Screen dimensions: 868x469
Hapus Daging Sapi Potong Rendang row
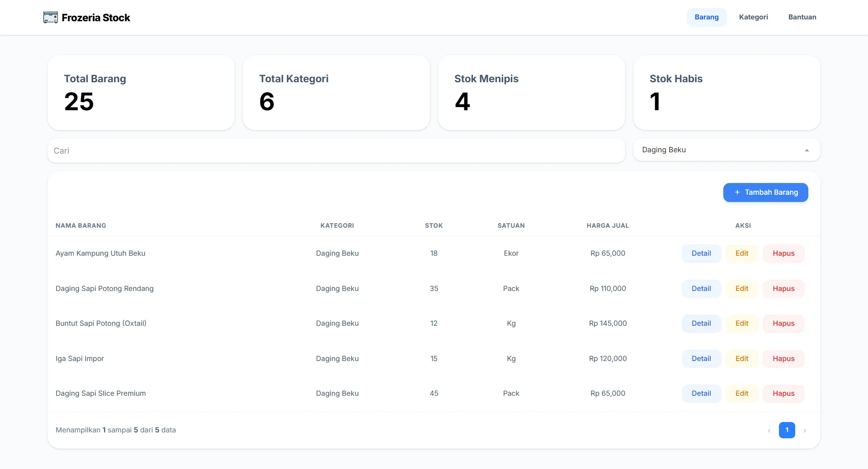[783, 289]
